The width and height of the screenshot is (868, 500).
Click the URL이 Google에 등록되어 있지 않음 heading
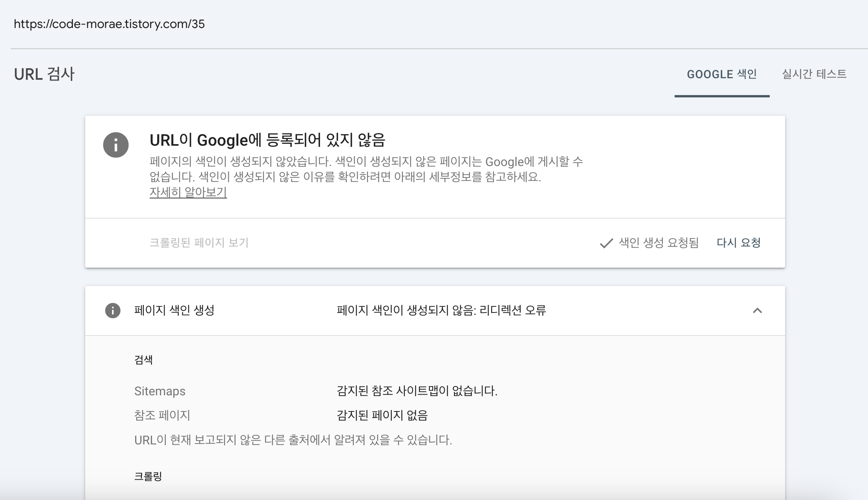click(x=267, y=140)
